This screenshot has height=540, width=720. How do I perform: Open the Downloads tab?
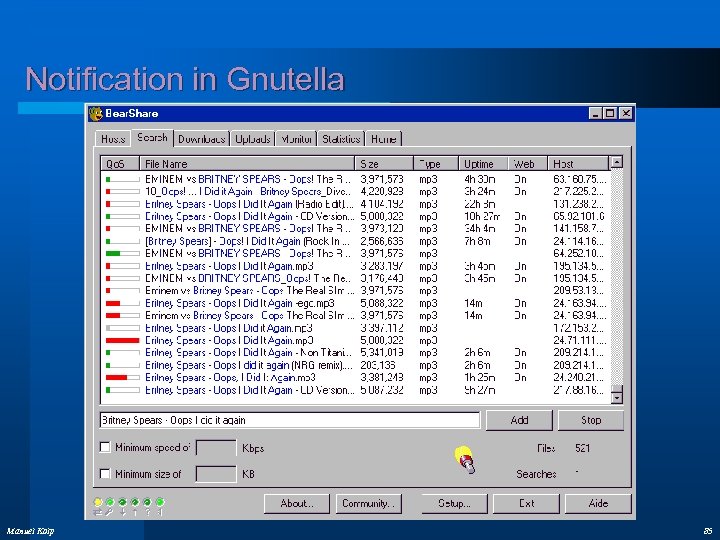click(x=201, y=139)
